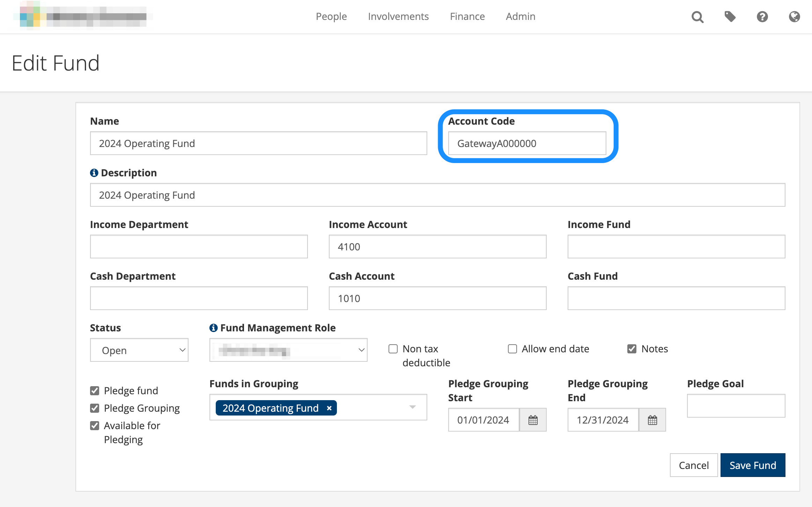Viewport: 812px width, 507px height.
Task: Click the Cash Department field
Action: point(199,298)
